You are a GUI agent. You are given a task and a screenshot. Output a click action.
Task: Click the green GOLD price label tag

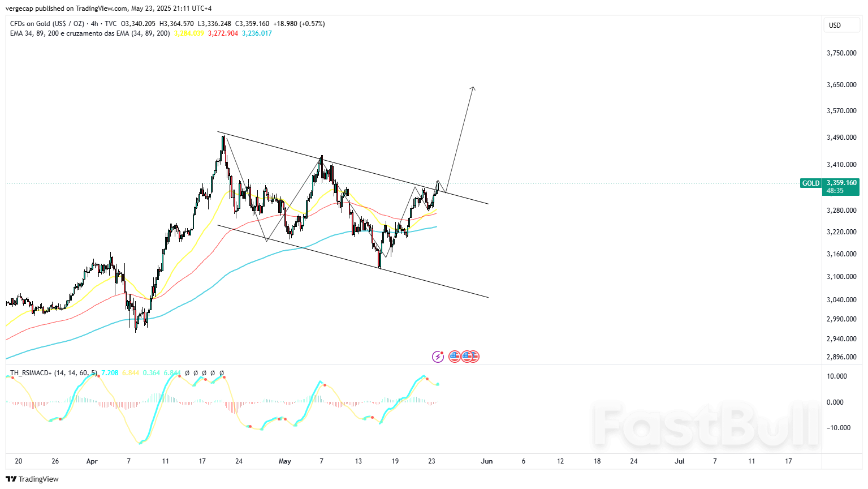click(x=810, y=183)
